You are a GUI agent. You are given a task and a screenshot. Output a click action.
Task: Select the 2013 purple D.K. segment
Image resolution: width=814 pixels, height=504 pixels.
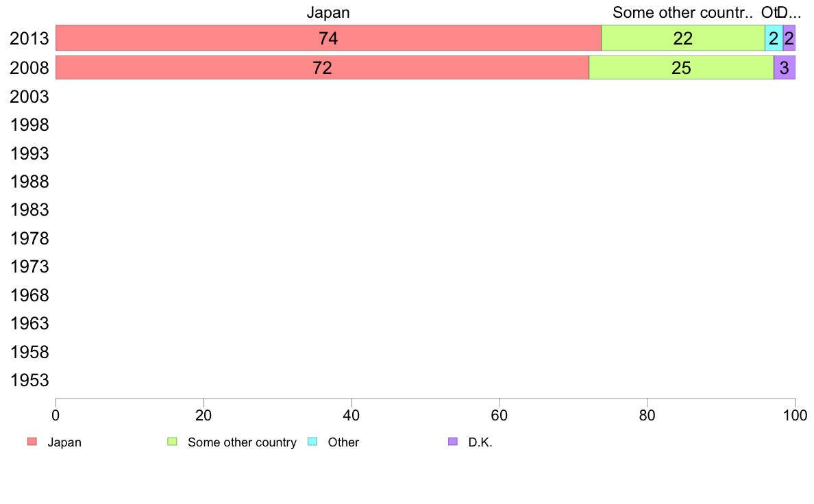789,38
